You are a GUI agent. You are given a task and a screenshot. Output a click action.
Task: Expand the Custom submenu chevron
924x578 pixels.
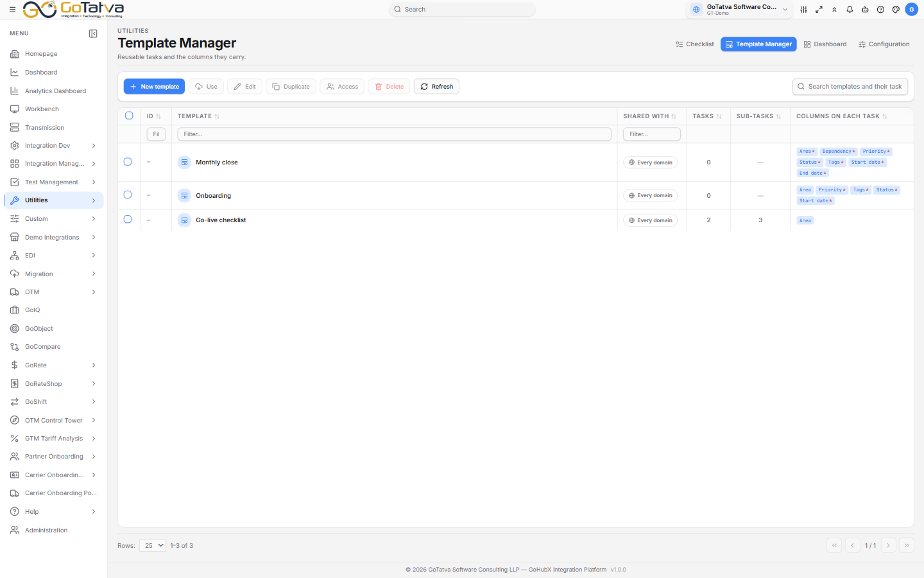[x=94, y=219]
